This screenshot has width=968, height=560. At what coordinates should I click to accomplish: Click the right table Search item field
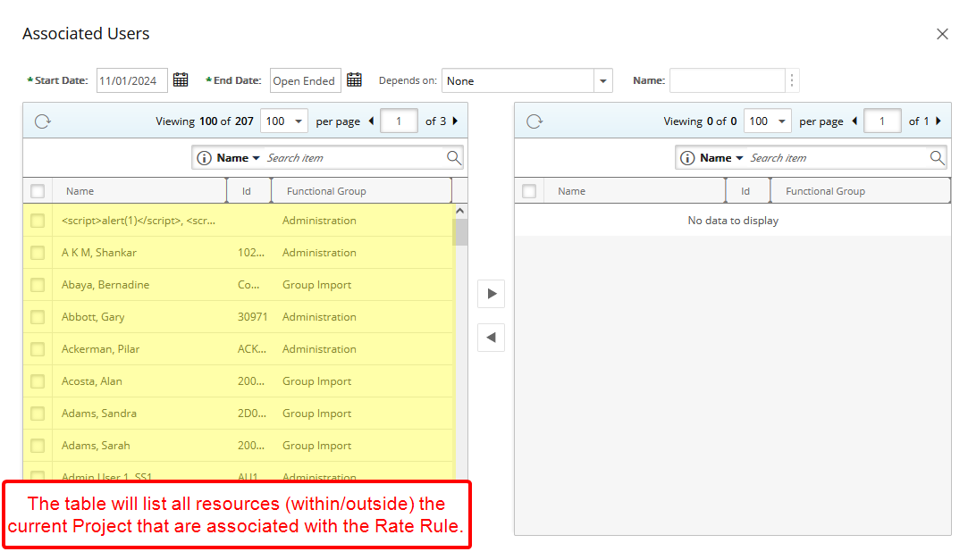click(838, 158)
